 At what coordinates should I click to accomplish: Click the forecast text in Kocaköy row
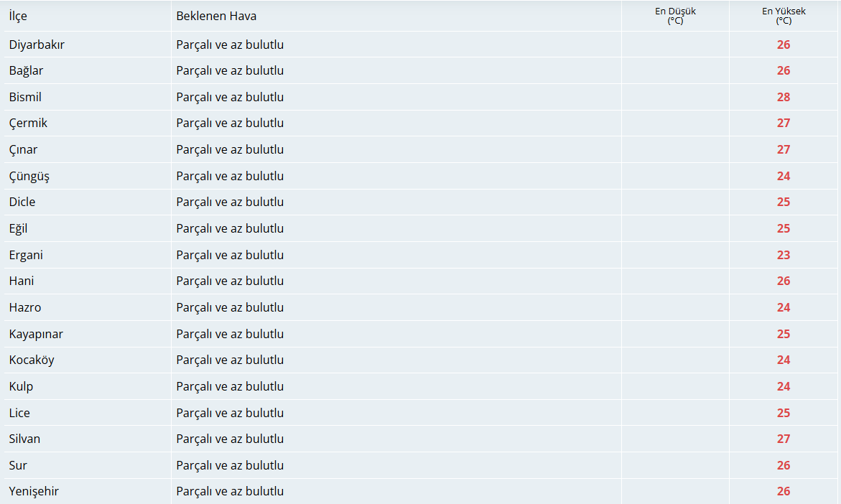coord(230,360)
